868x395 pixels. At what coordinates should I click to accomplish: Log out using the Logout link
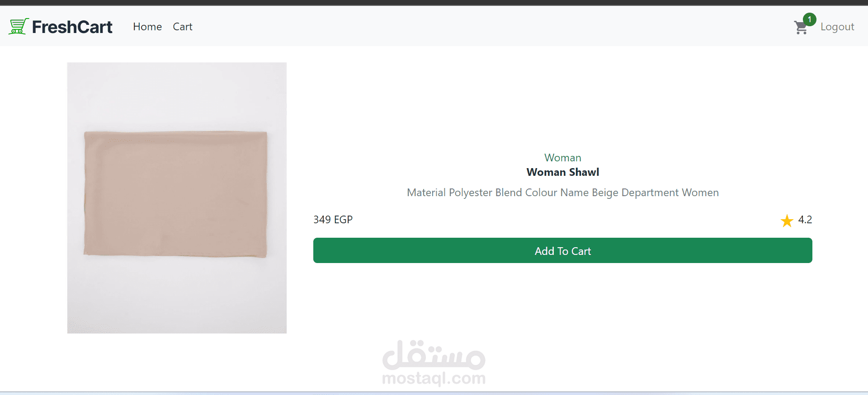pos(837,27)
